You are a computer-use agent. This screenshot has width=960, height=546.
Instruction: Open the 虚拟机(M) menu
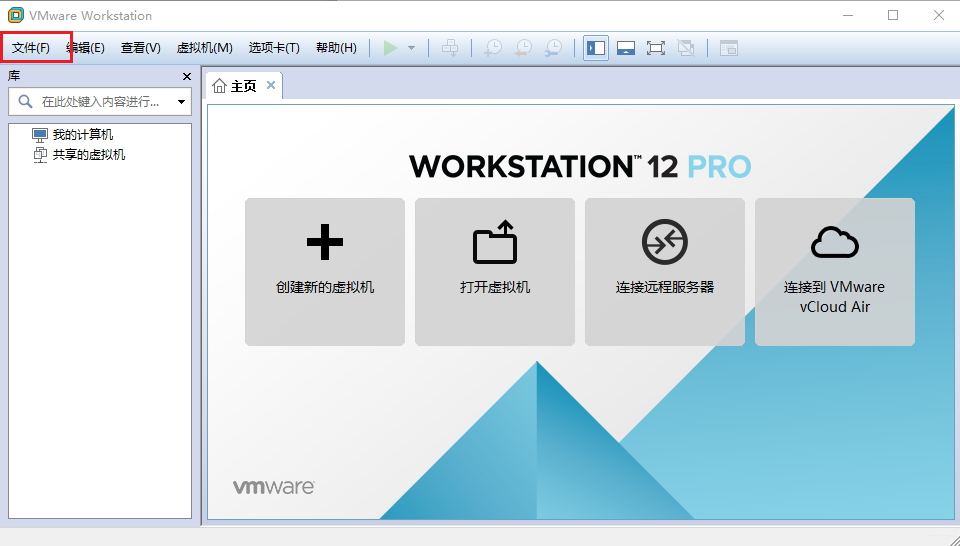coord(204,48)
